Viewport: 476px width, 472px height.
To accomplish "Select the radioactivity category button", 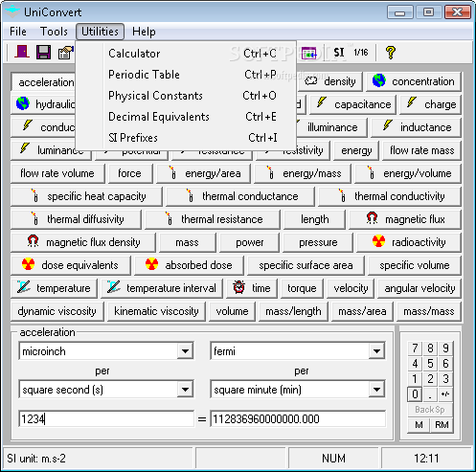I will [x=409, y=242].
